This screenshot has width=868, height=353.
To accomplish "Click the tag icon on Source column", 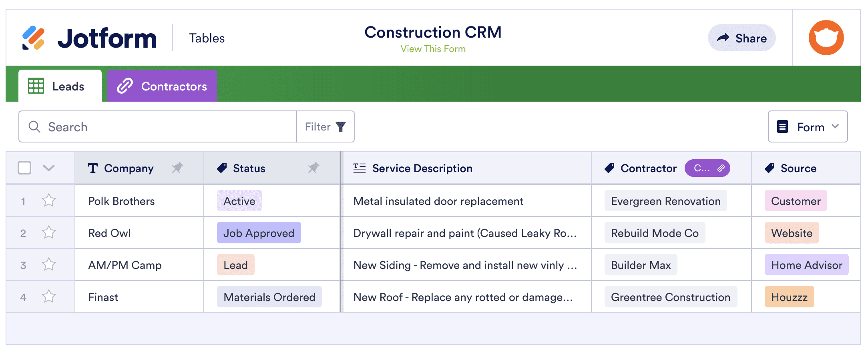I will [x=770, y=168].
